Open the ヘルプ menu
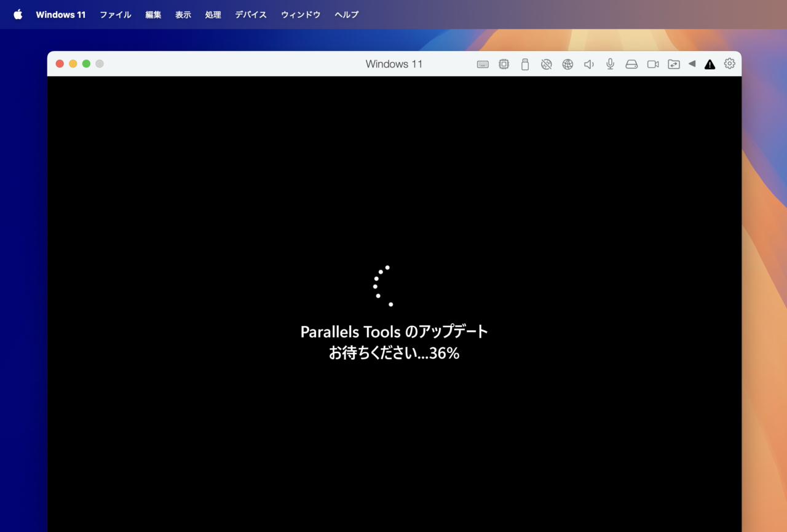 [x=347, y=15]
